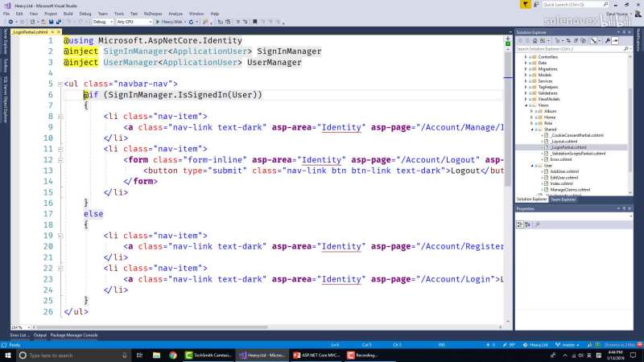This screenshot has width=644, height=362.
Task: Open the Analyze menu
Action: pos(175,14)
